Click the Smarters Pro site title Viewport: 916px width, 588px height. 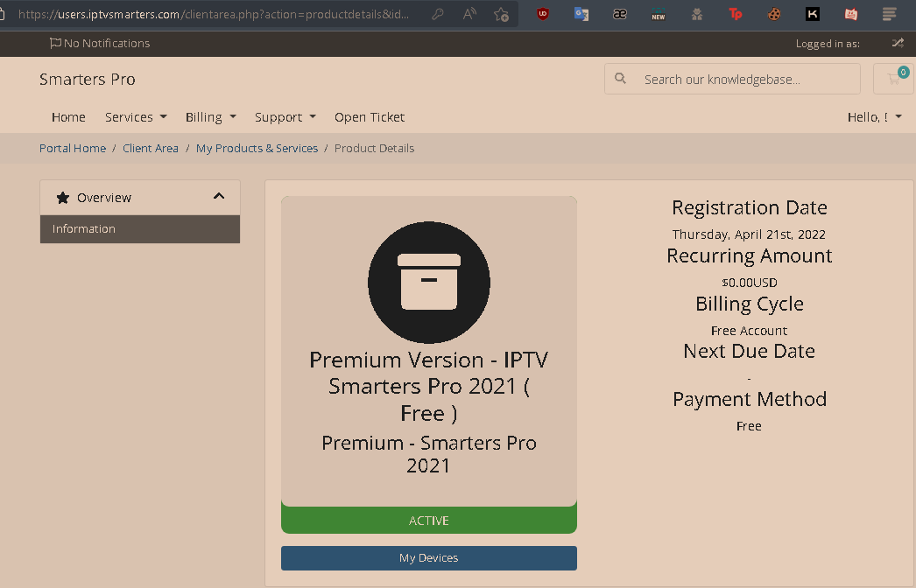point(88,79)
